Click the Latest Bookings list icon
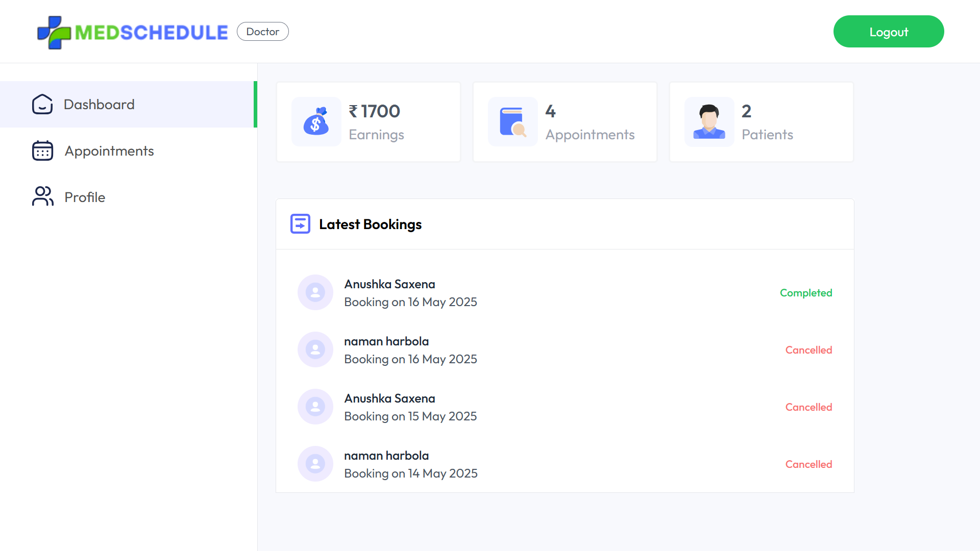This screenshot has width=980, height=551. pos(300,224)
